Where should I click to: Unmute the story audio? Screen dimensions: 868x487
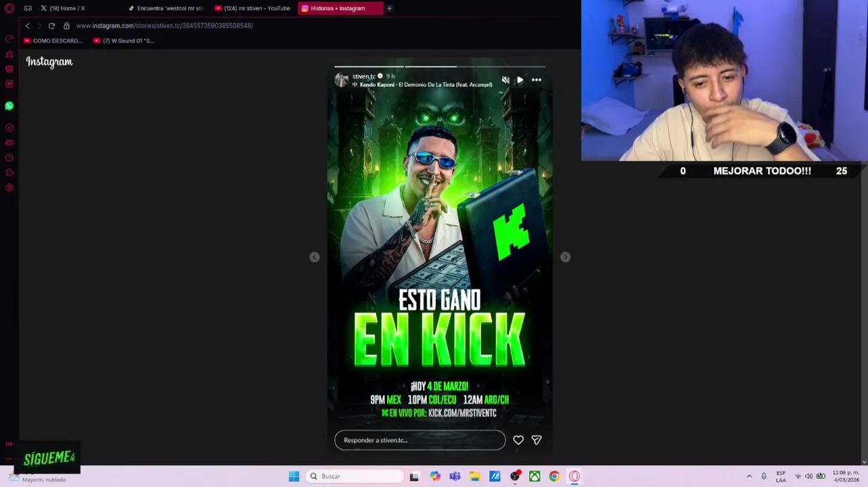point(505,80)
